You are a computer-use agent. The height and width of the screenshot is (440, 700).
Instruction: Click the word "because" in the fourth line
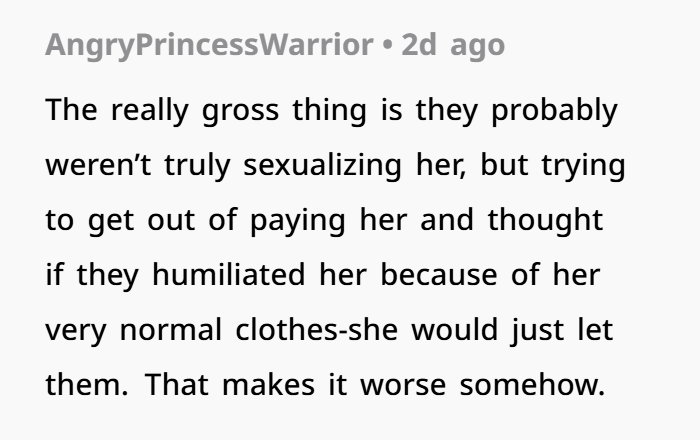[x=439, y=274]
